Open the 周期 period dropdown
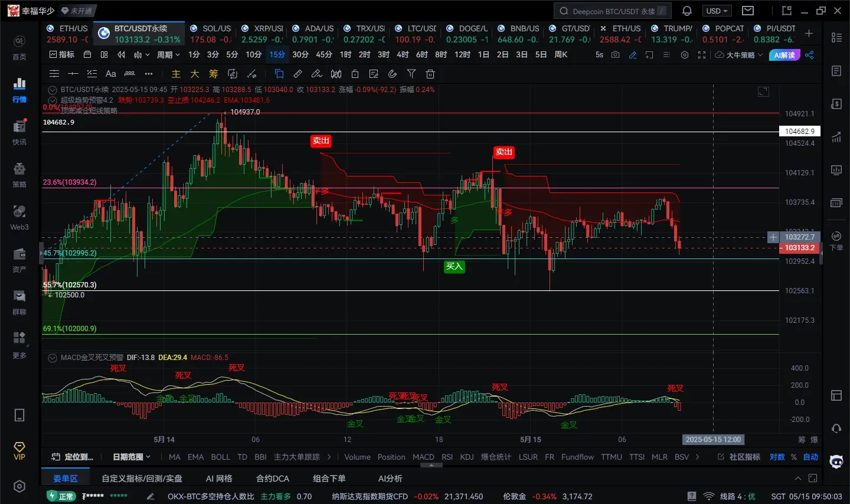This screenshot has width=850, height=504. coord(168,54)
